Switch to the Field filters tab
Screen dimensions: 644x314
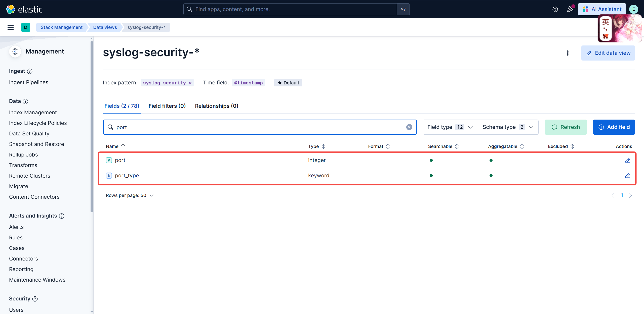tap(167, 106)
